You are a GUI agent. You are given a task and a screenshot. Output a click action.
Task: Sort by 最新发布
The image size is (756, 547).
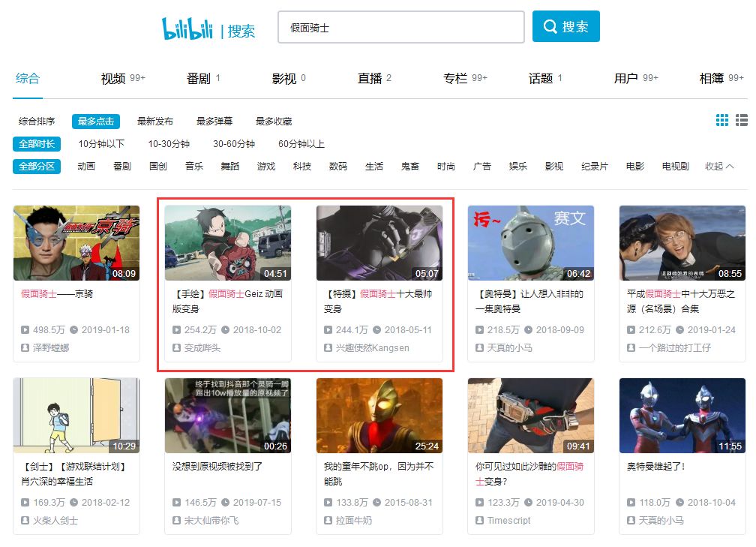[155, 121]
